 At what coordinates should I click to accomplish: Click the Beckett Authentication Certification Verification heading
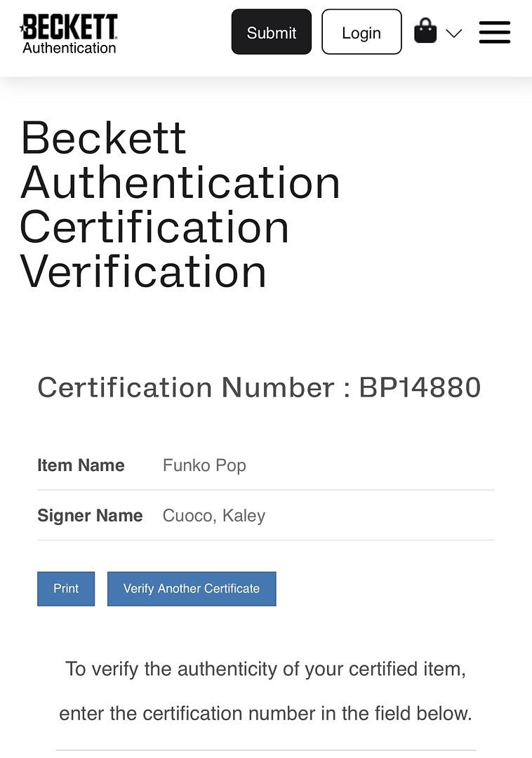(x=180, y=204)
